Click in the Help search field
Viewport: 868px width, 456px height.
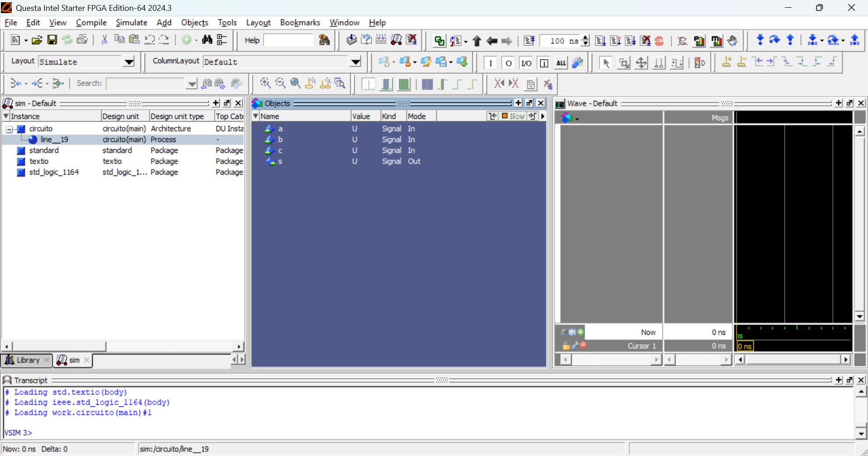click(x=288, y=40)
